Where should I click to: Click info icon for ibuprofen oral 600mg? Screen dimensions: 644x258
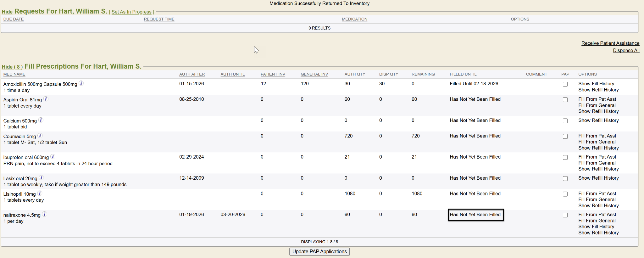pos(53,157)
